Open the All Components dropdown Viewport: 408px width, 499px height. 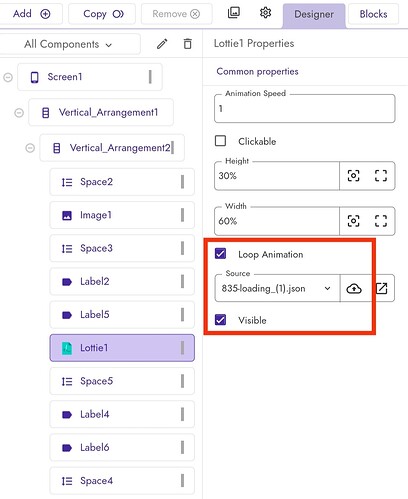(x=68, y=44)
